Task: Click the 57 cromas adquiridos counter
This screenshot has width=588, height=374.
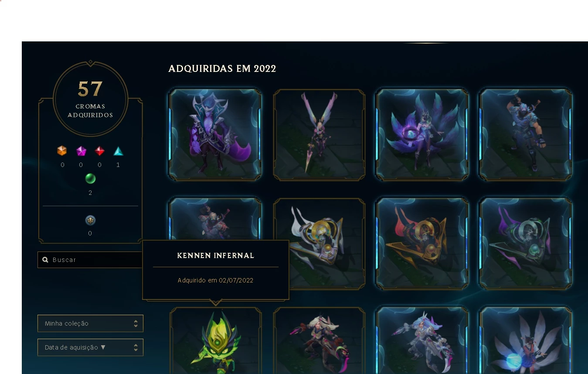Action: click(90, 99)
